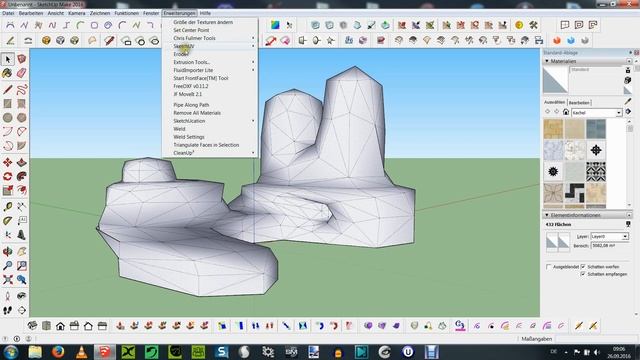Image resolution: width=640 pixels, height=360 pixels.
Task: Pick the black sunburst pattern swatch
Action: pyautogui.click(x=553, y=171)
